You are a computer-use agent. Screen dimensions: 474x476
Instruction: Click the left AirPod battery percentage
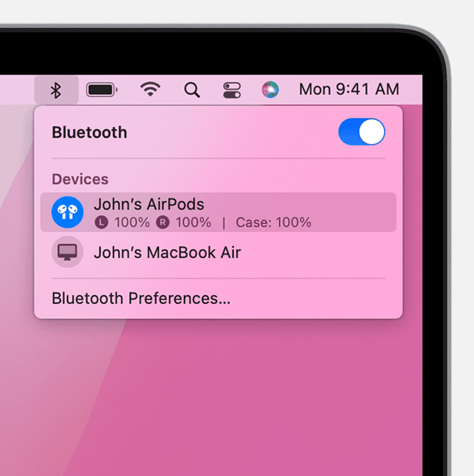pyautogui.click(x=132, y=222)
